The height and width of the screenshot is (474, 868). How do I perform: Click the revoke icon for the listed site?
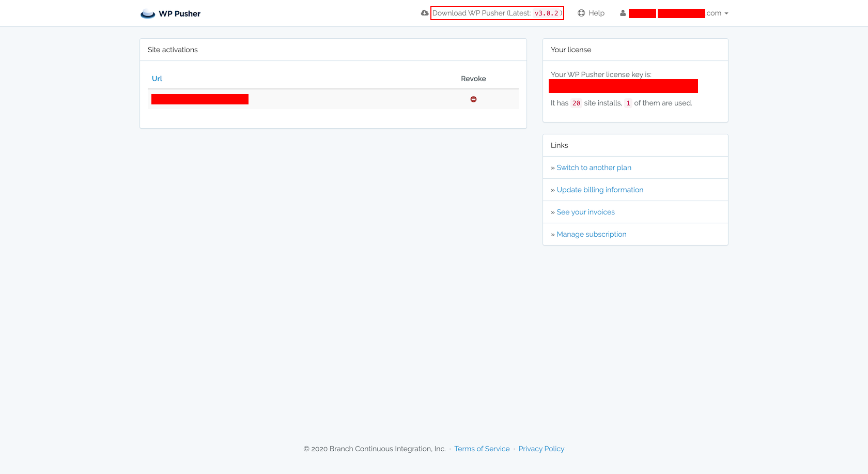click(x=473, y=99)
